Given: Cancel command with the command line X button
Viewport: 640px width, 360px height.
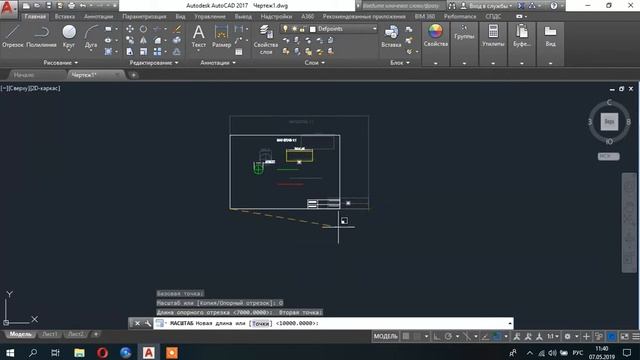Looking at the screenshot, I should 138,323.
